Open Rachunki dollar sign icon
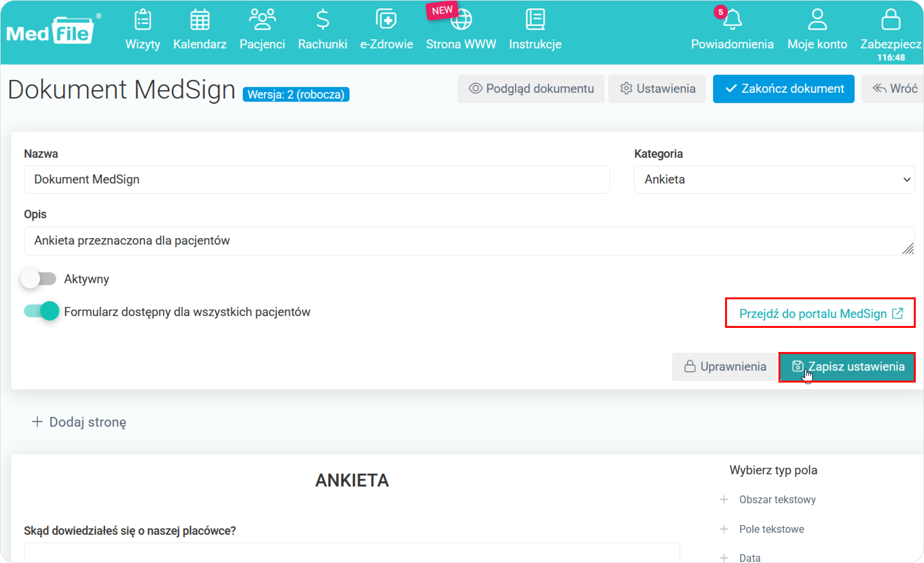This screenshot has width=924, height=563. tap(323, 19)
